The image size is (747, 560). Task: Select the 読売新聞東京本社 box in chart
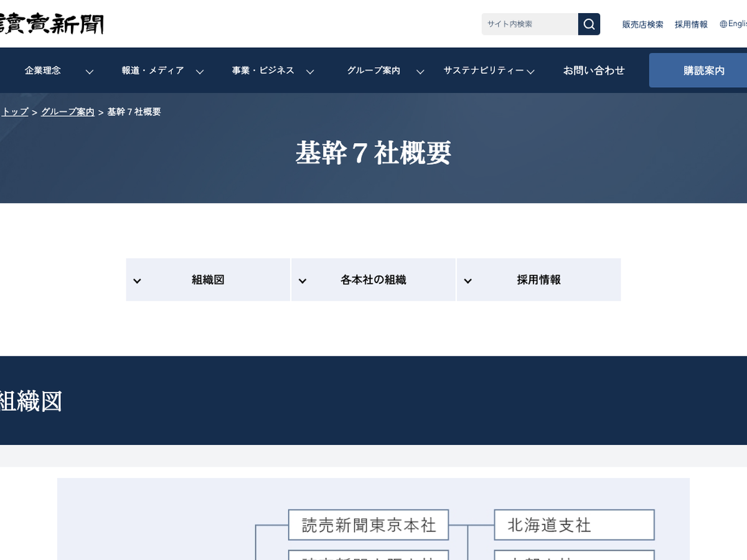tap(369, 525)
